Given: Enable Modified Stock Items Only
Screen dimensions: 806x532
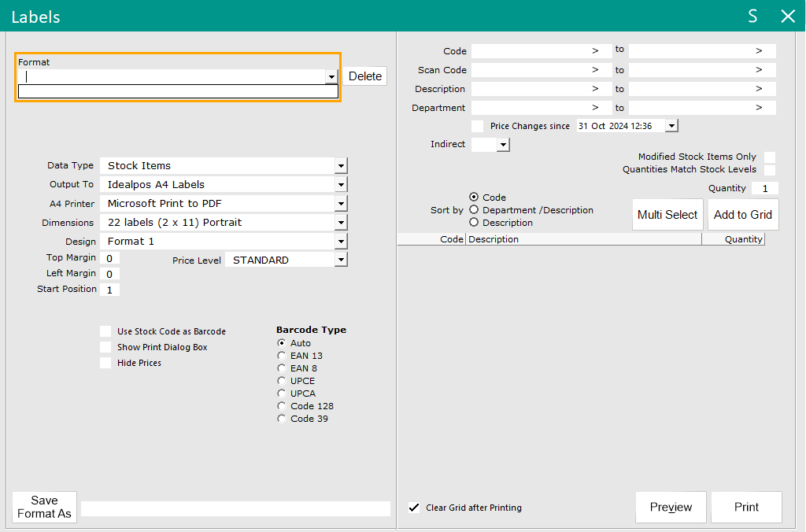Looking at the screenshot, I should (770, 157).
